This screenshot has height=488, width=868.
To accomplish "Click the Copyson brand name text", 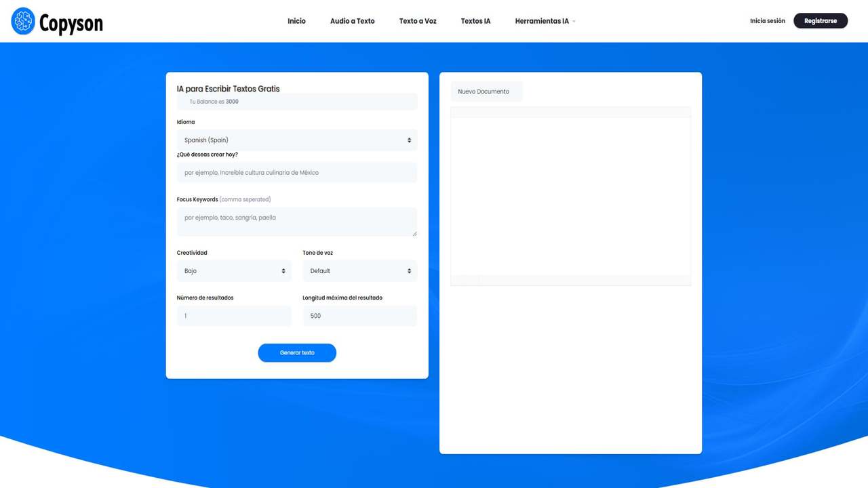I will (71, 24).
